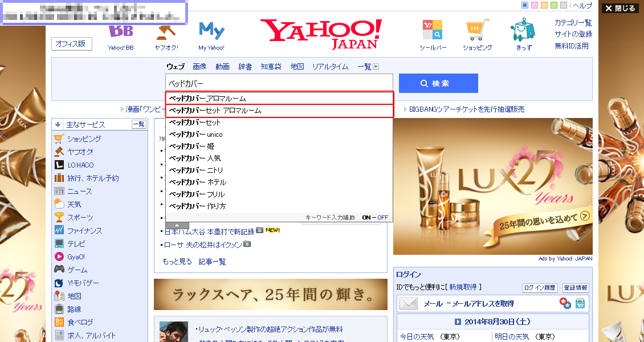This screenshot has width=644, height=342.
Task: Select suggestion ベッドカバー unico
Action: pyautogui.click(x=279, y=135)
